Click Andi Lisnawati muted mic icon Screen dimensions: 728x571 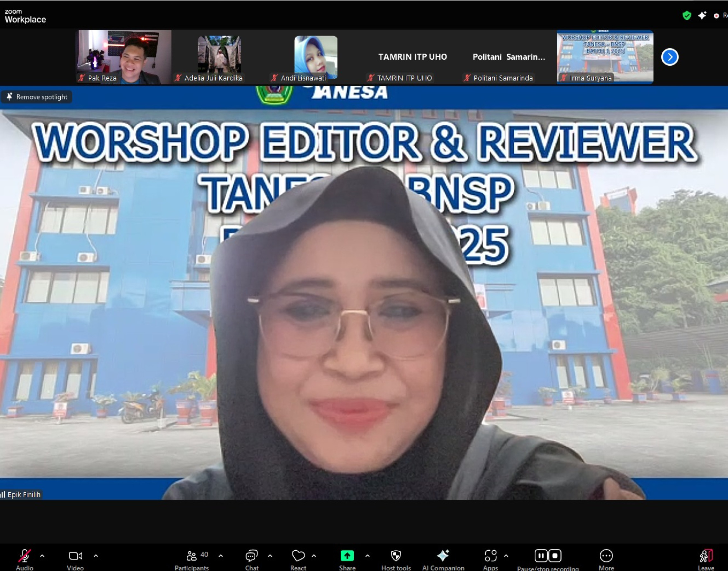[x=274, y=78]
